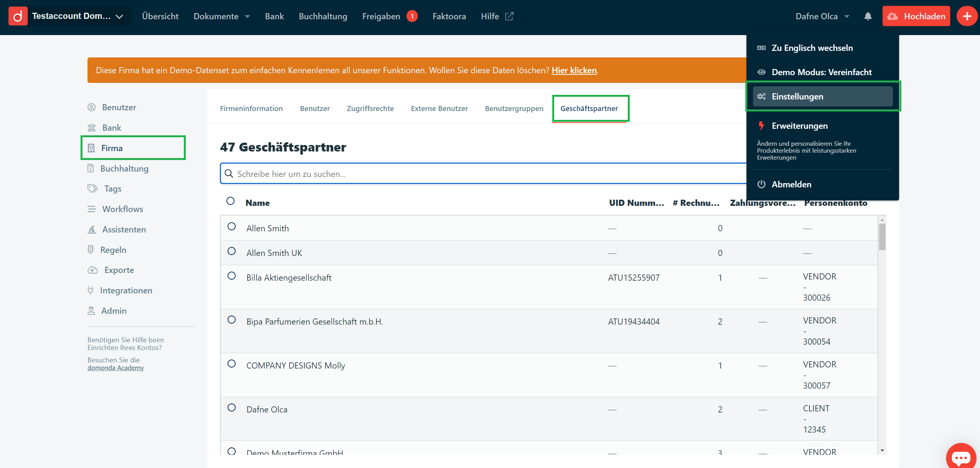Viewport: 980px width, 468px height.
Task: Select the Billa Aktiengesellschaft row radio button
Action: click(x=232, y=276)
